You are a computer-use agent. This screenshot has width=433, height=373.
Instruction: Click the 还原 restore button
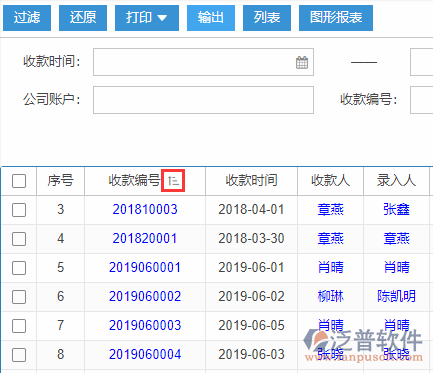tap(83, 18)
